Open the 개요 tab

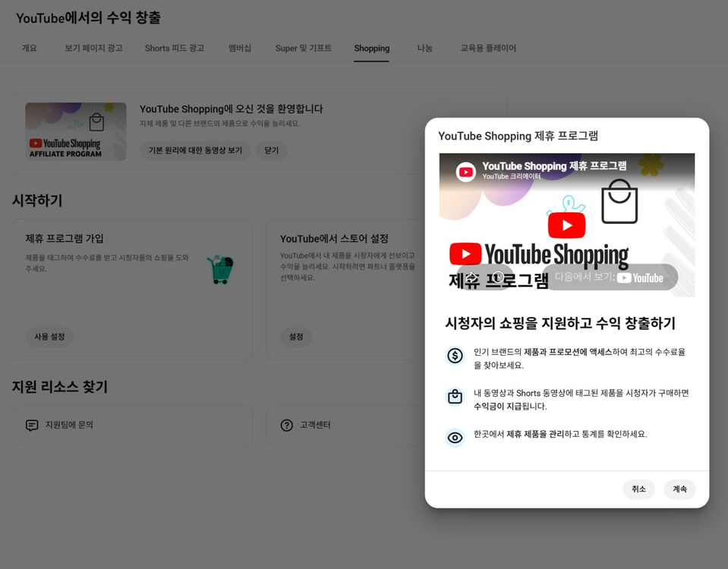point(29,48)
